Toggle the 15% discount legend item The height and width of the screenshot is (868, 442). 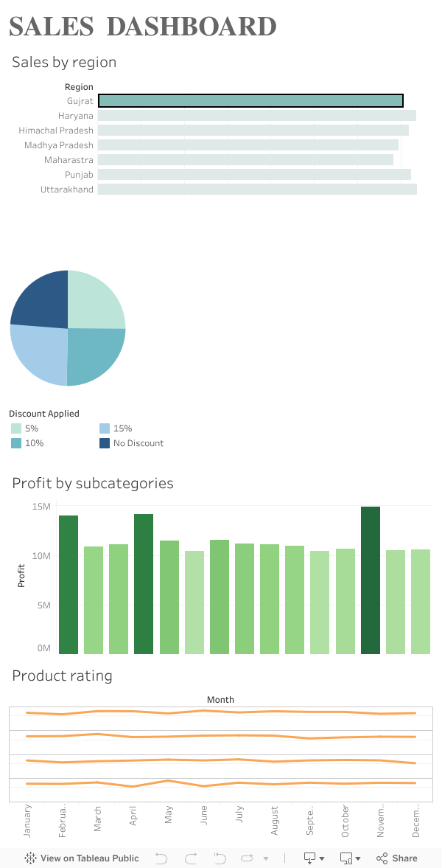pyautogui.click(x=105, y=428)
